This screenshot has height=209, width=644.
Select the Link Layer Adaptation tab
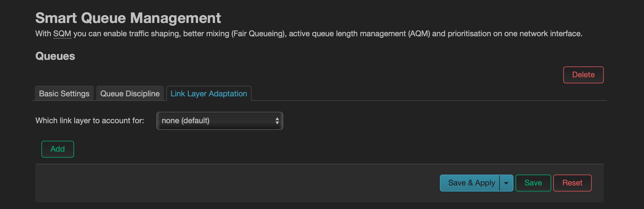coord(209,94)
